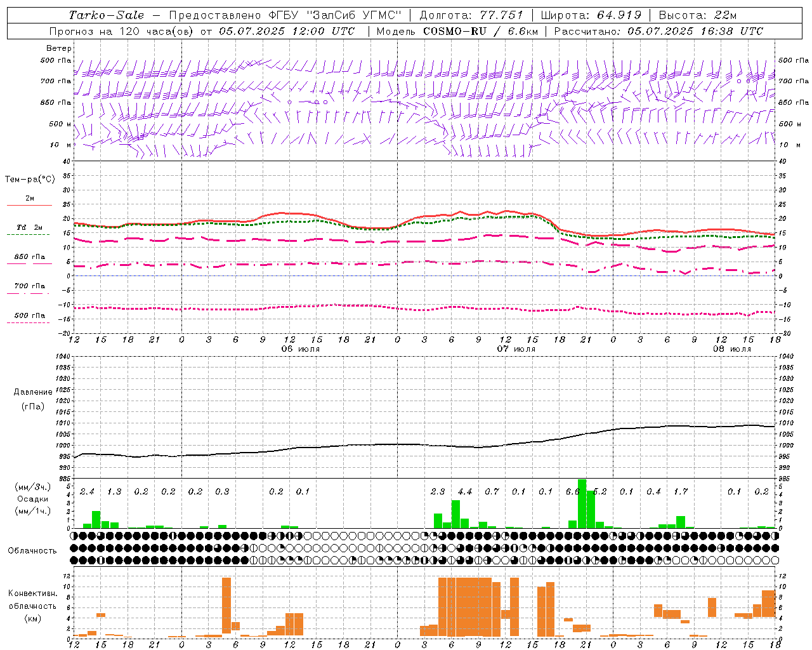Click the tallest green precipitation bar under 6.6
The height and width of the screenshot is (650, 812).
click(x=582, y=503)
